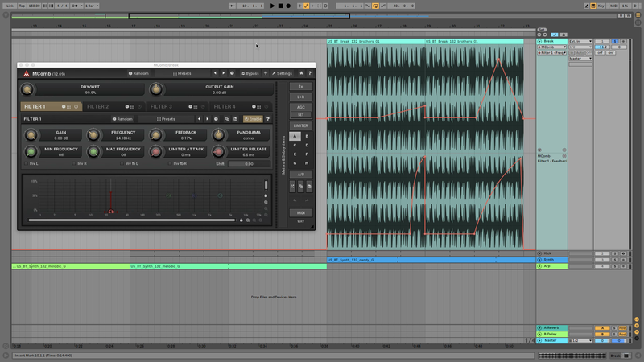Click the Shift value slider

(249, 164)
